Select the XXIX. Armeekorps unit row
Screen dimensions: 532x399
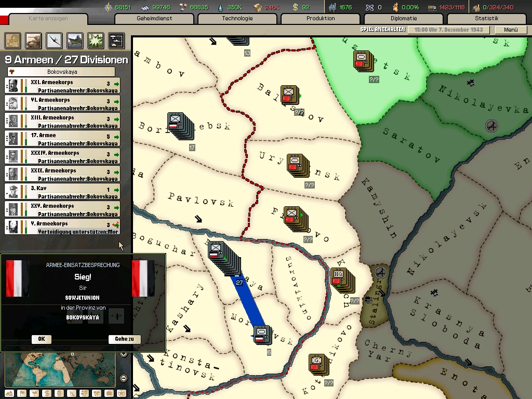click(62, 174)
